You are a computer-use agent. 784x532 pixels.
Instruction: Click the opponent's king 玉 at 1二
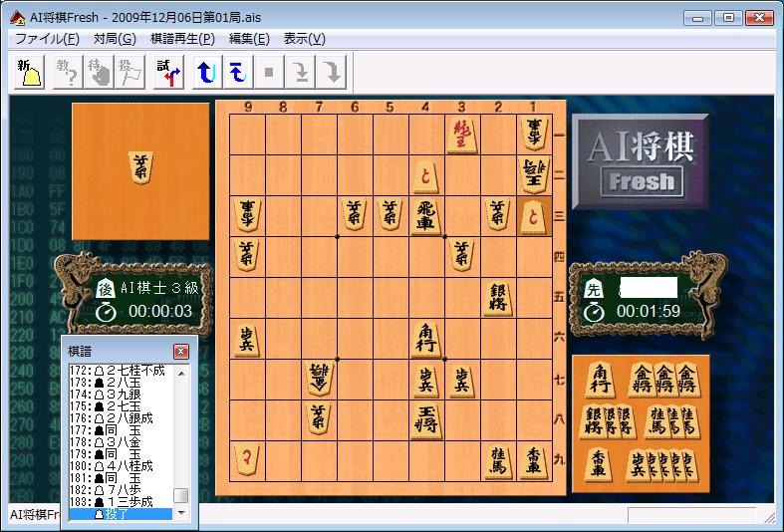tap(535, 175)
